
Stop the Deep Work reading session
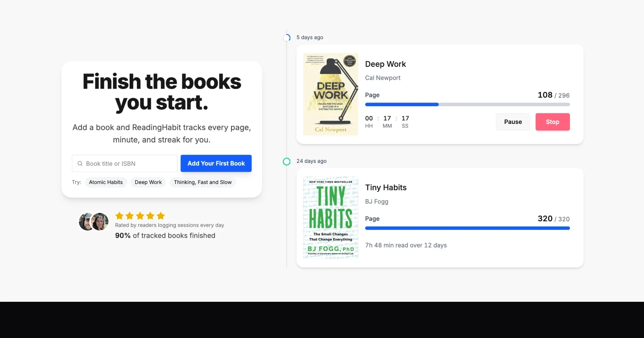[x=553, y=122]
